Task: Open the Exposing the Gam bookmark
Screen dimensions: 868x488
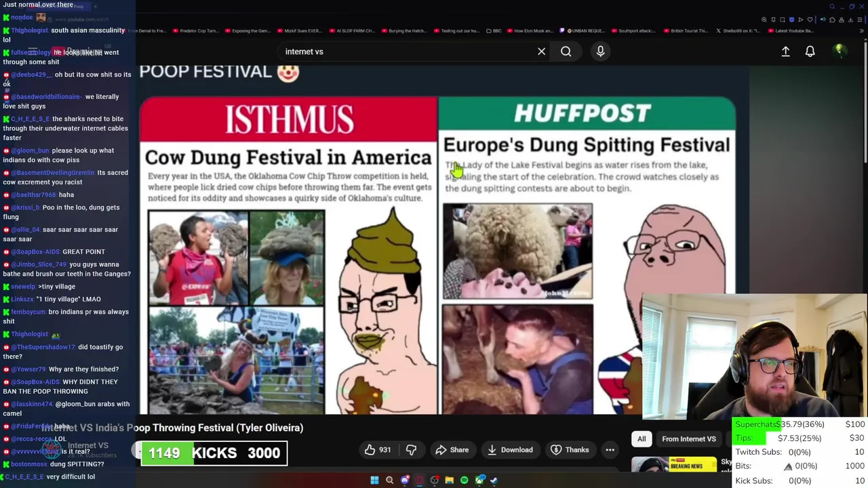Action: [248, 30]
